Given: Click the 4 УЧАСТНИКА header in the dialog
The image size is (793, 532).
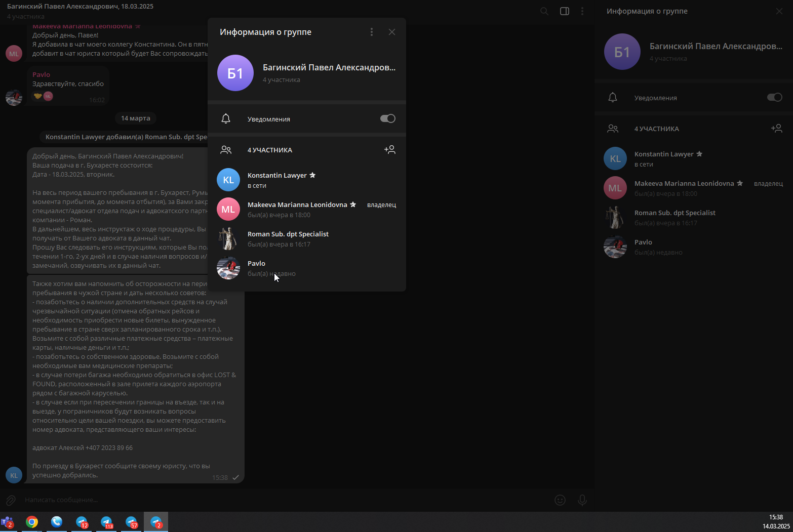Looking at the screenshot, I should (x=270, y=150).
